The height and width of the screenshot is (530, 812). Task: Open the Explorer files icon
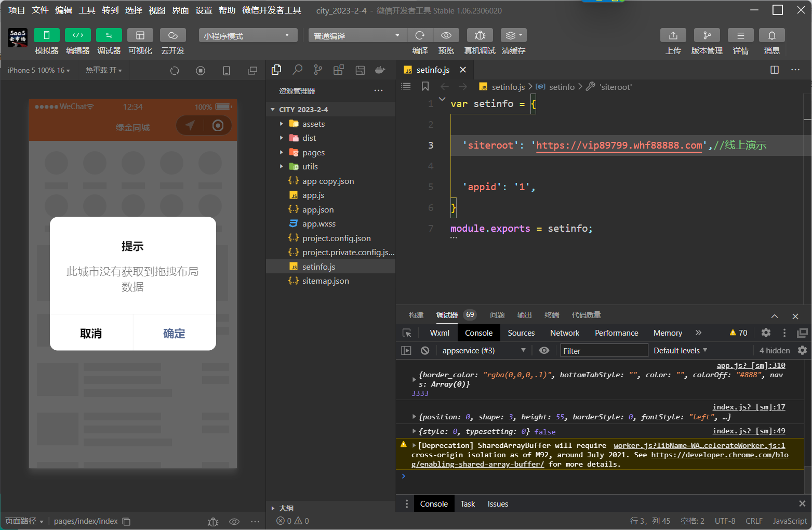[x=276, y=70]
